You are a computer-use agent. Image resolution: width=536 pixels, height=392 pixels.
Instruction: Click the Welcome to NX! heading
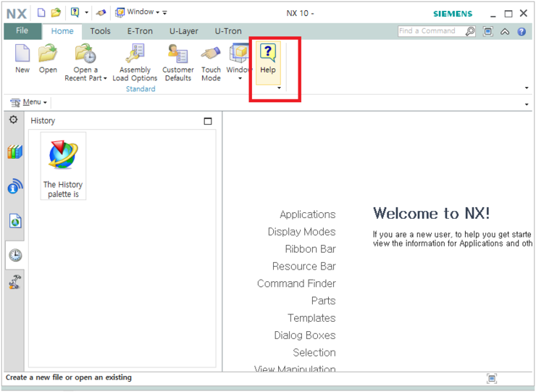coord(432,214)
